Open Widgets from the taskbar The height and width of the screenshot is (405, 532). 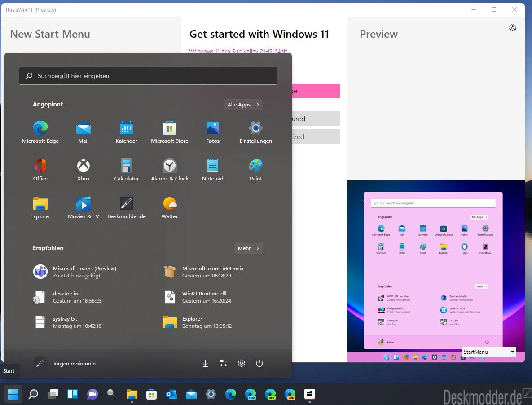point(73,394)
